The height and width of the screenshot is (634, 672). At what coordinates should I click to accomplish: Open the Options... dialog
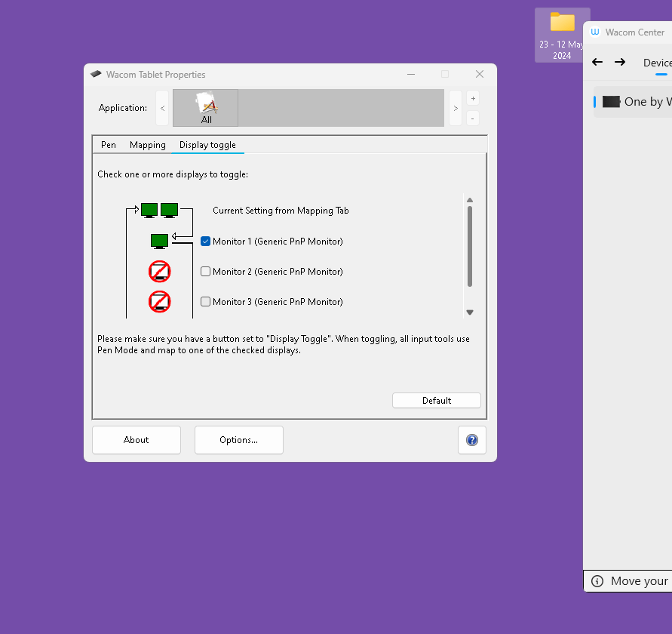point(239,440)
